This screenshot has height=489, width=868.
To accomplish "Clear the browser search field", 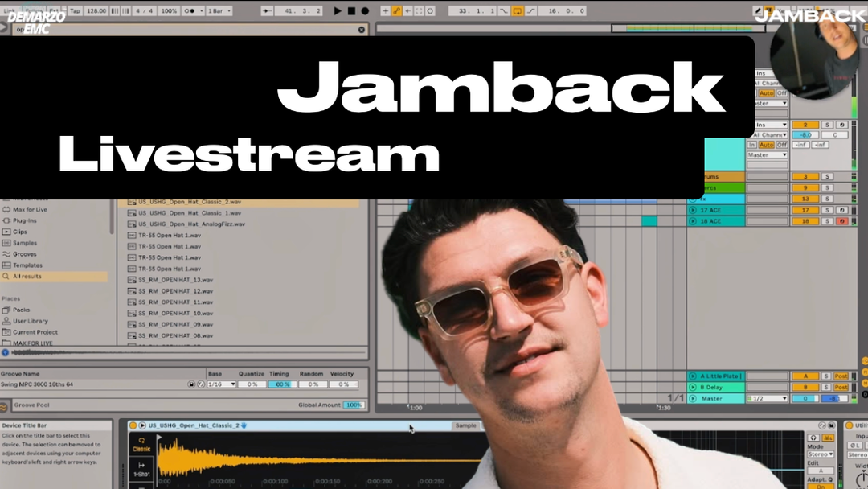I will [x=362, y=30].
